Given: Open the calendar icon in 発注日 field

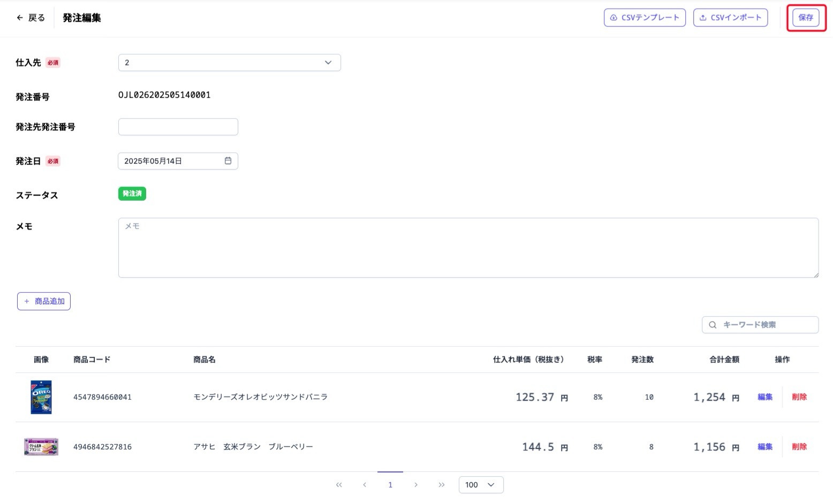Looking at the screenshot, I should 228,161.
